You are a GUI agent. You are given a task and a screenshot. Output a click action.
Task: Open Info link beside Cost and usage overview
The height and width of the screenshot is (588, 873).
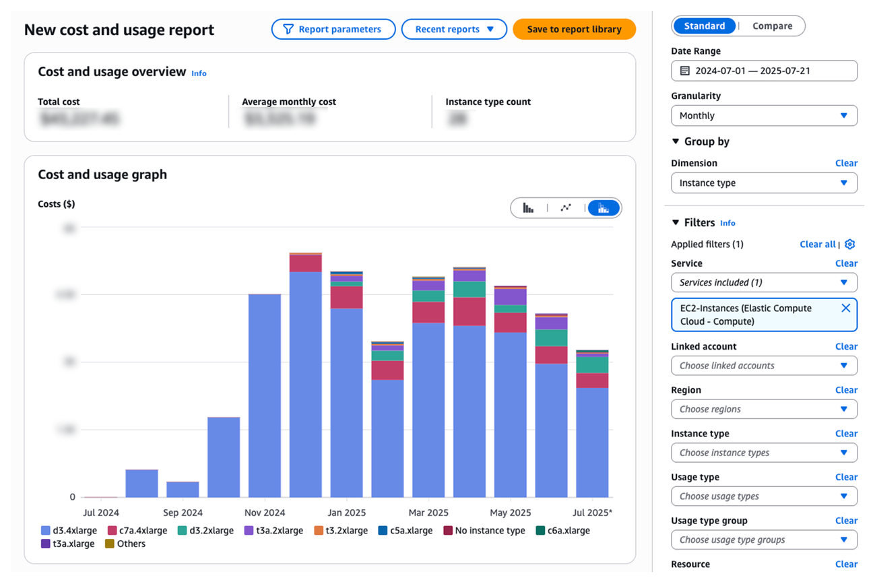pos(199,73)
